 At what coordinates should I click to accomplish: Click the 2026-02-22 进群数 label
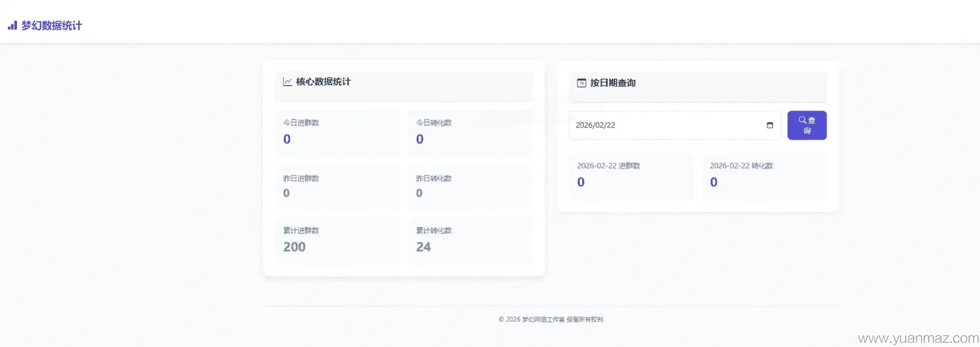pos(608,166)
